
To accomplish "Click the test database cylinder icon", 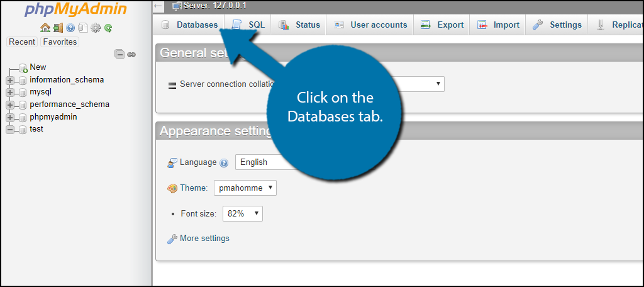I will coord(23,130).
